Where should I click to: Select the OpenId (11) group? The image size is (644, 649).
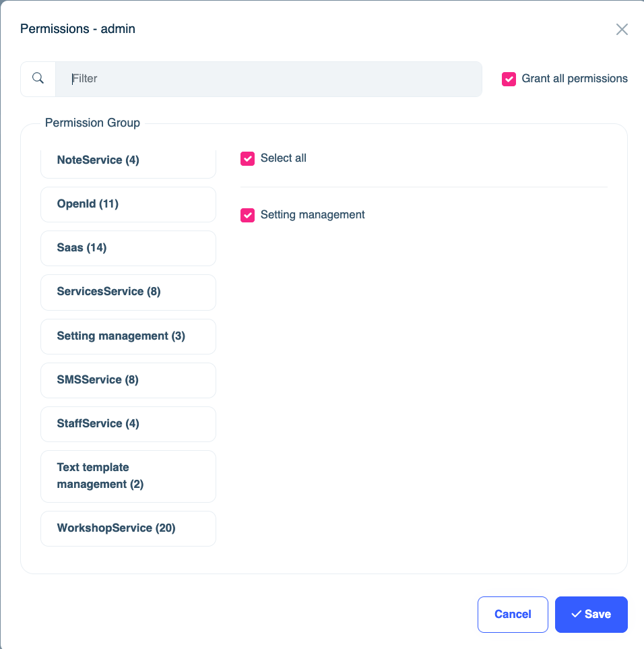(128, 204)
